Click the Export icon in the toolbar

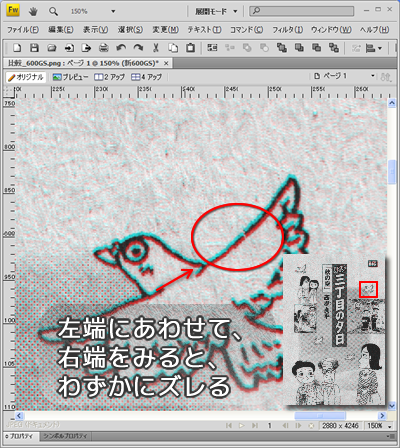coord(86,48)
